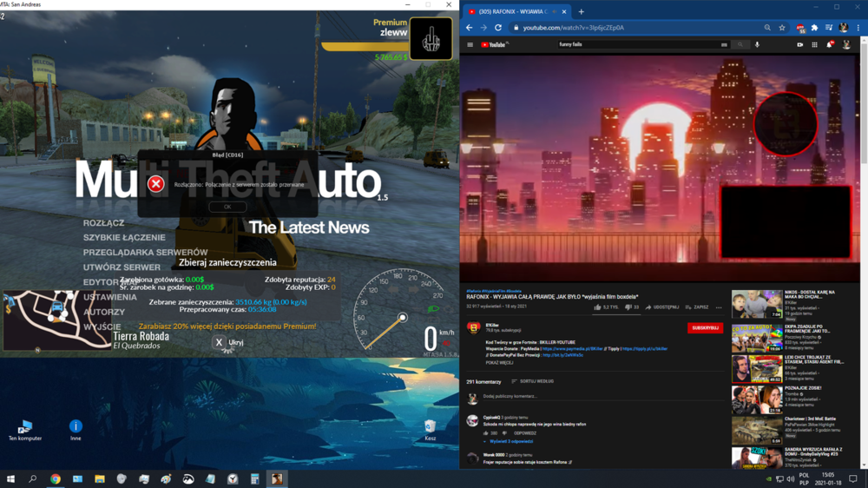
Task: Open the Ten komputer desktop icon
Action: pos(25,431)
